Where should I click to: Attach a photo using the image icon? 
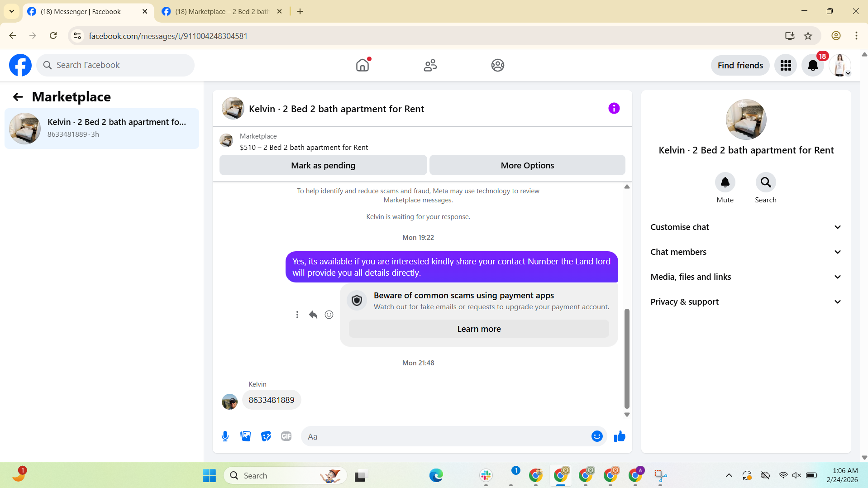(245, 436)
